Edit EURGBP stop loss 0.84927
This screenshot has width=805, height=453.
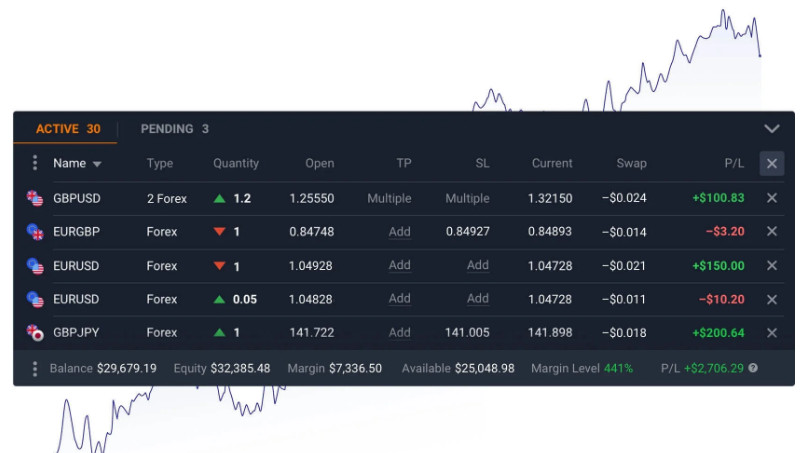(x=467, y=232)
